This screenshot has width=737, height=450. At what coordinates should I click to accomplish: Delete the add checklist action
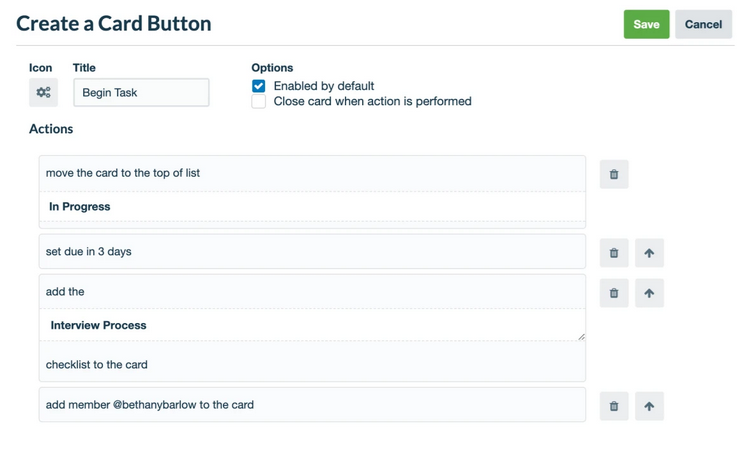point(614,293)
